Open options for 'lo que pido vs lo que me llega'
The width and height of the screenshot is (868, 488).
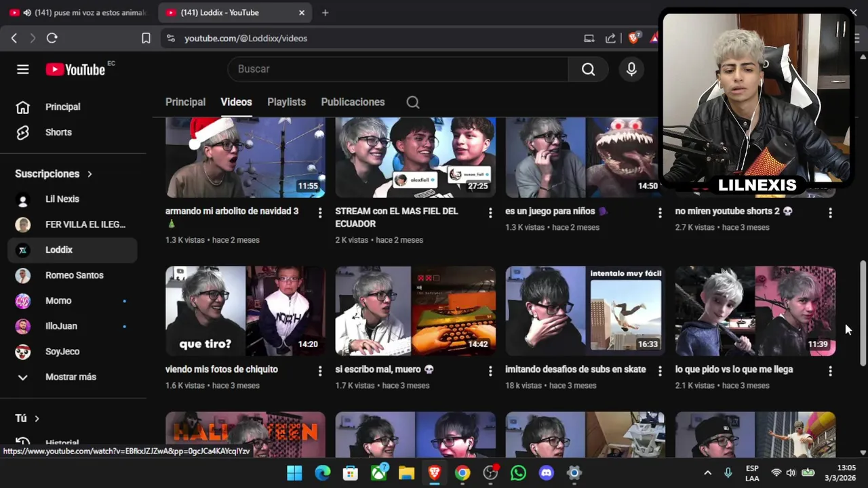pyautogui.click(x=830, y=371)
